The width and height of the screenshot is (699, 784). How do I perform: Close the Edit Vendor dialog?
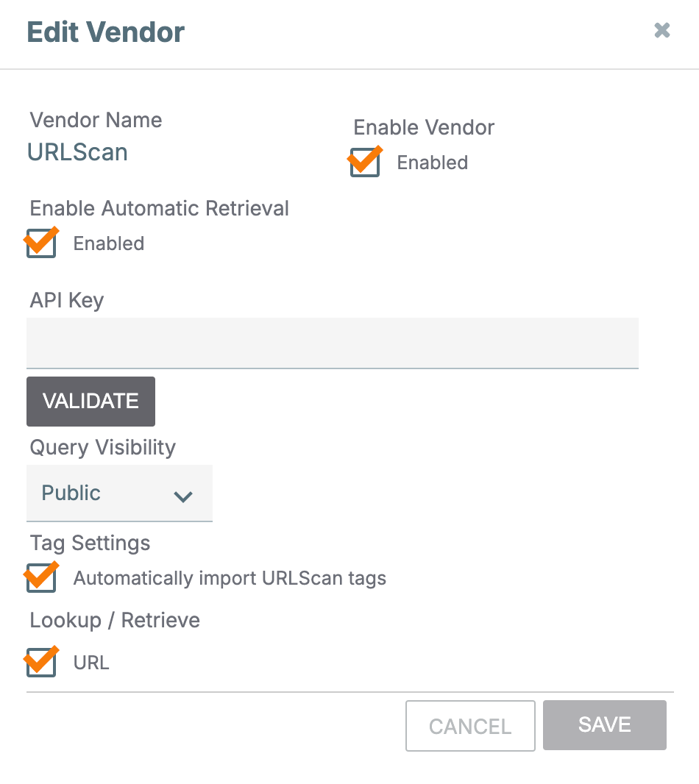[x=661, y=30]
